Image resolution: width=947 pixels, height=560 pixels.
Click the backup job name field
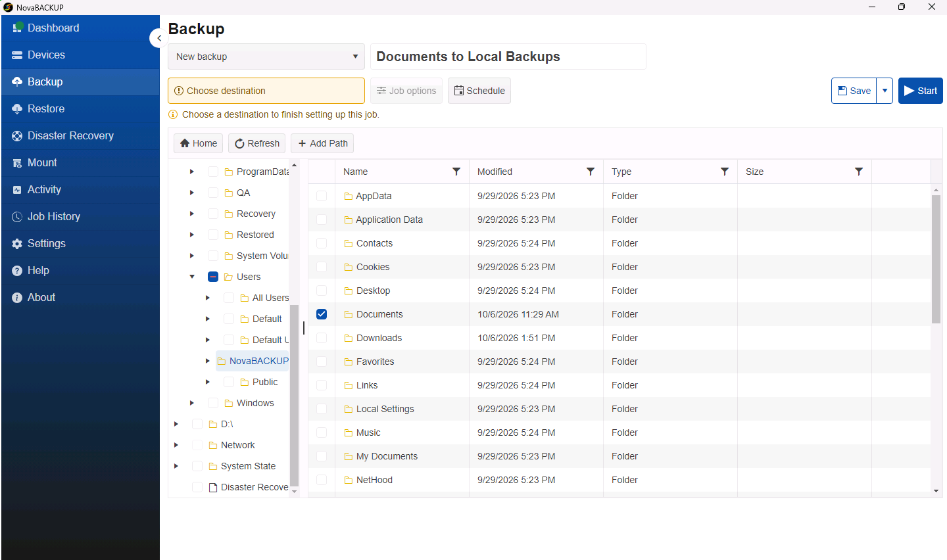508,57
